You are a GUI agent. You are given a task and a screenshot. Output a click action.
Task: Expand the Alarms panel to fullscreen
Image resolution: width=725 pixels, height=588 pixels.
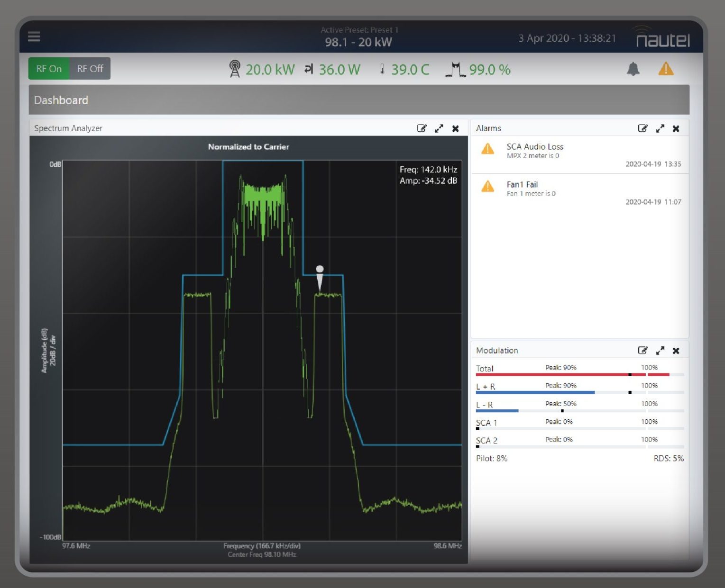(x=660, y=128)
